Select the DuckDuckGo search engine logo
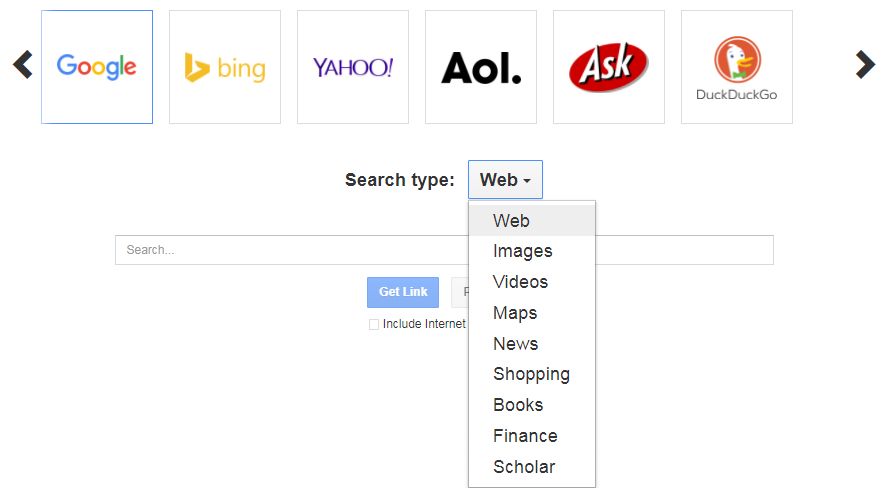 pyautogui.click(x=737, y=67)
